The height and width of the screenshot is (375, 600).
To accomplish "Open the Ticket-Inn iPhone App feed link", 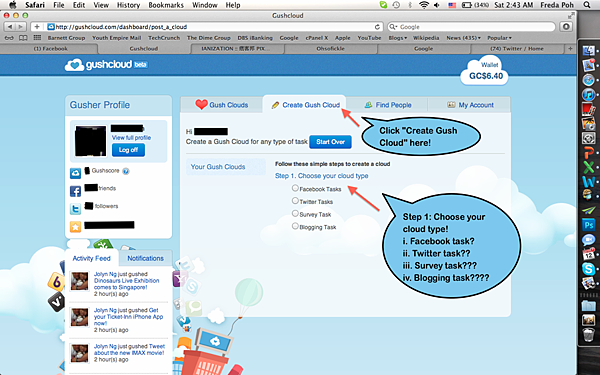I will tap(128, 316).
